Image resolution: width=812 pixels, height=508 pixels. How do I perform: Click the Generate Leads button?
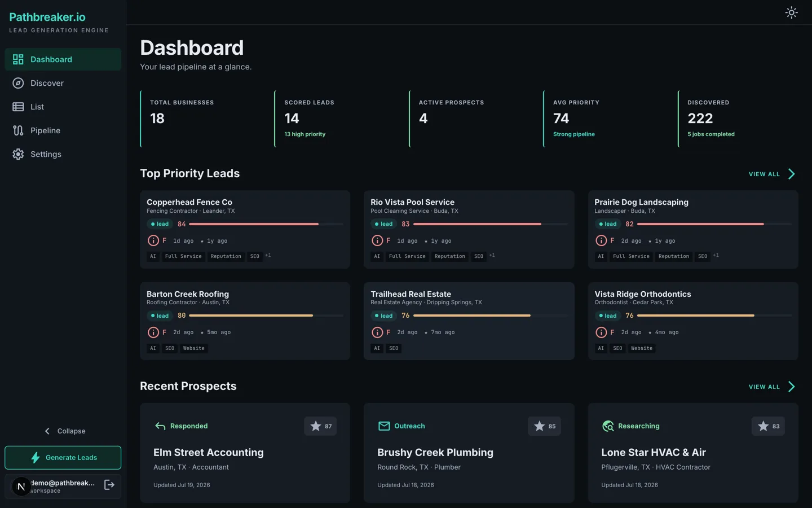(x=63, y=458)
